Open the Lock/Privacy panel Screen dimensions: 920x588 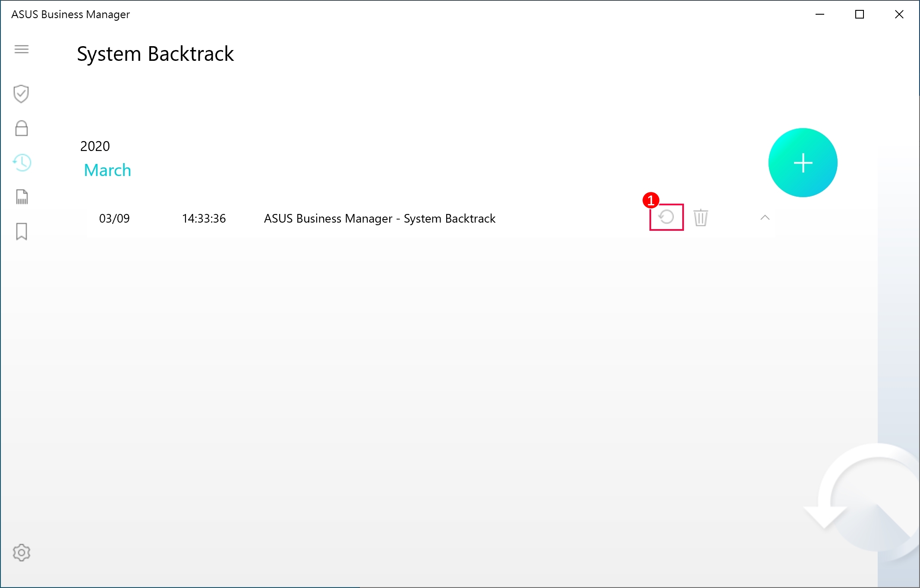click(x=21, y=127)
